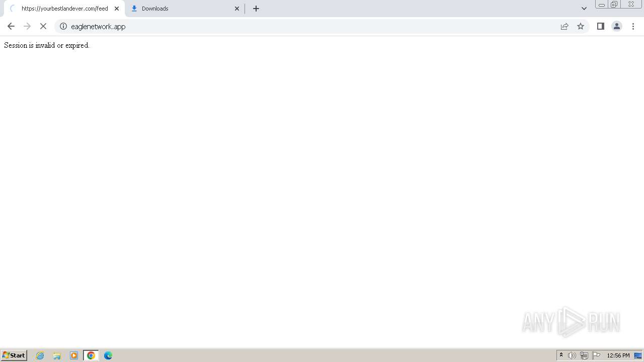Viewport: 644px width, 362px height.
Task: Stop loading the current page
Action: [43, 27]
